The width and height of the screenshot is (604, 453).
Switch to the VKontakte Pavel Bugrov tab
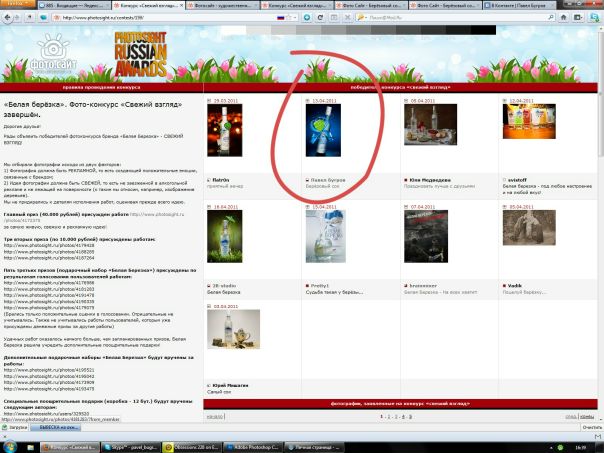[519, 5]
